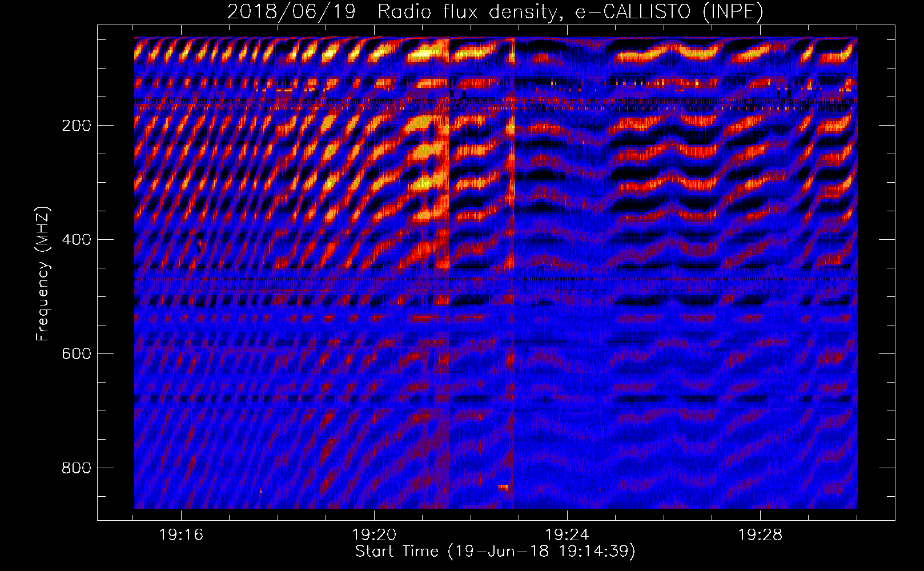Click the plot title '2018/06/19 Radio flux density'
Viewport: 924px width, 571px height.
495,11
